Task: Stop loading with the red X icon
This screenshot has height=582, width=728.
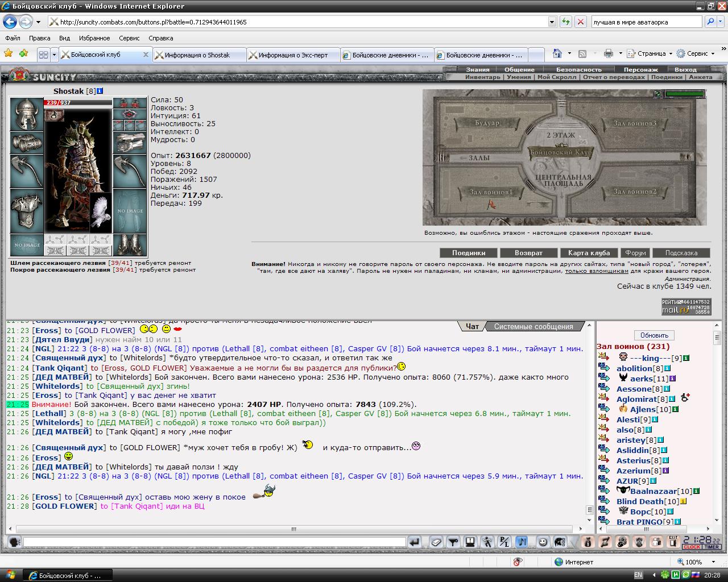Action: pos(580,22)
